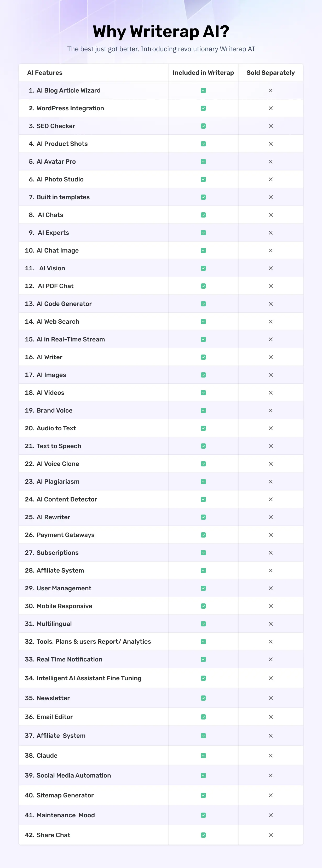Click the Included in Writerap column header

(203, 73)
